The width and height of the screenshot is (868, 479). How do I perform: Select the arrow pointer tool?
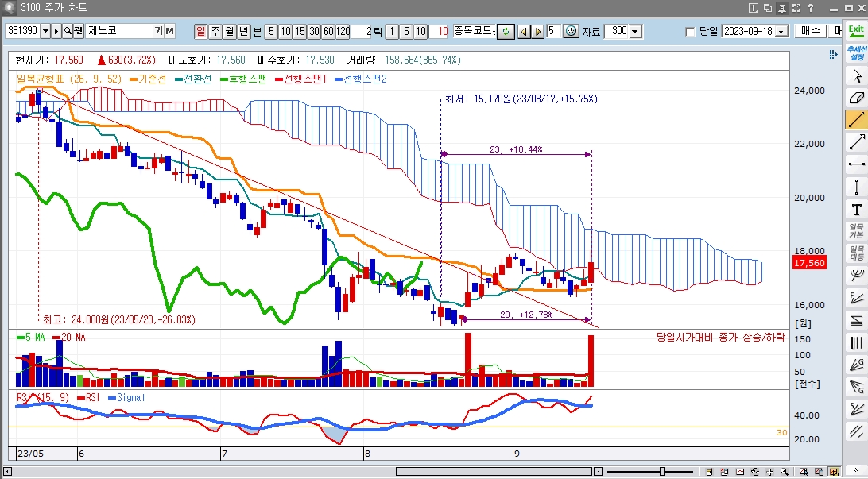857,76
